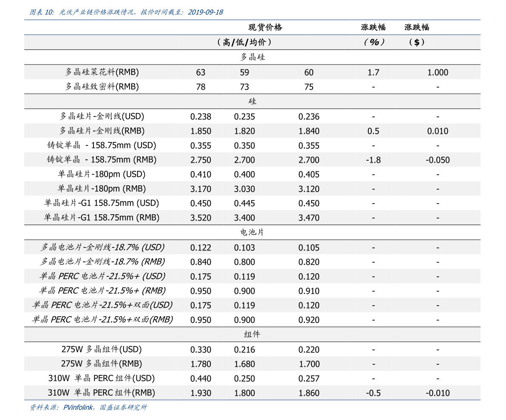This screenshot has width=506, height=420.
Task: Select 275W 多晶组件(USD) row label
Action: tap(102, 349)
